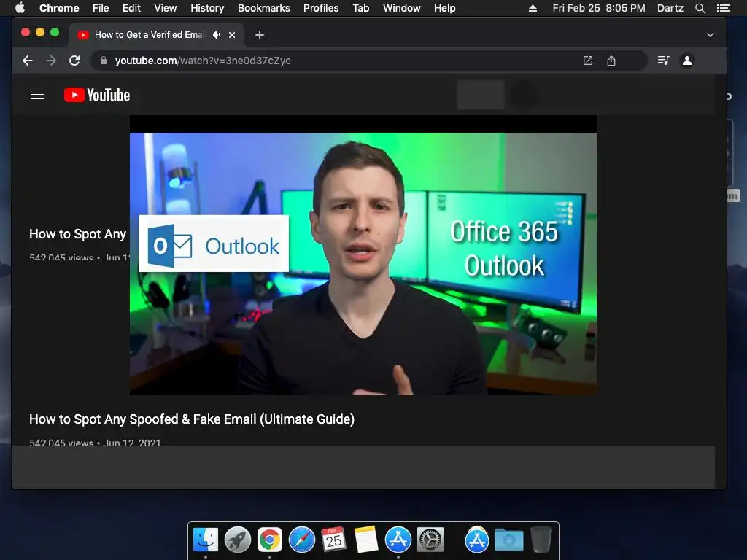
Task: Open Spotlight search in the menu bar
Action: (x=700, y=8)
